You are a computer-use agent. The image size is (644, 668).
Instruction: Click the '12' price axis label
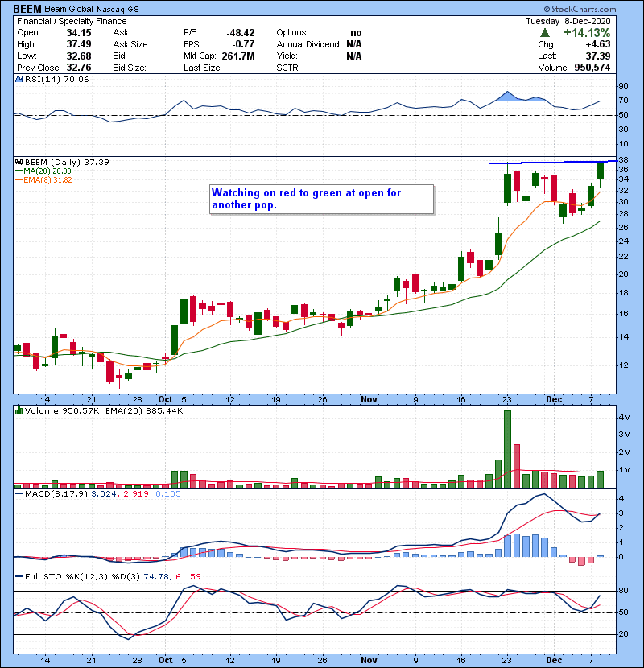click(623, 365)
